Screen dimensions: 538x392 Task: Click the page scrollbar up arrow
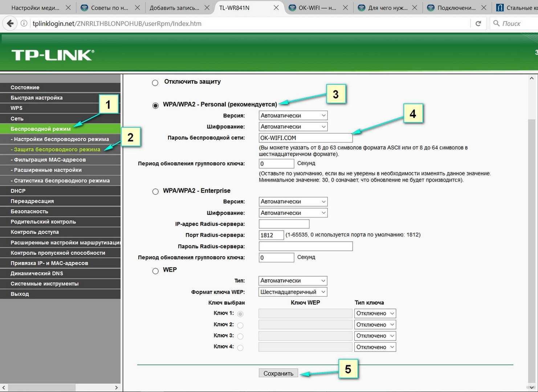[531, 78]
